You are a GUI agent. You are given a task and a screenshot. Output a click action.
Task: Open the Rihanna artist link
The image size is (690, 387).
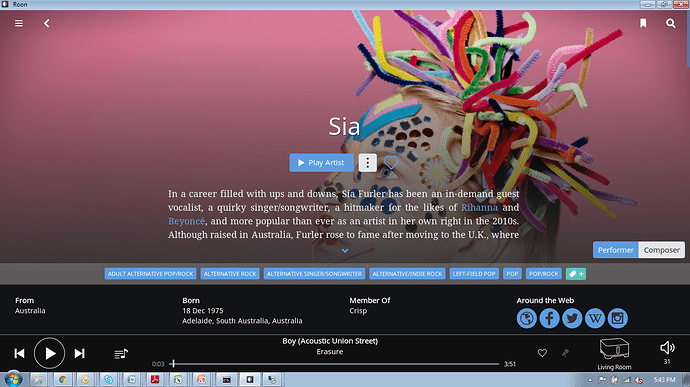(x=479, y=207)
